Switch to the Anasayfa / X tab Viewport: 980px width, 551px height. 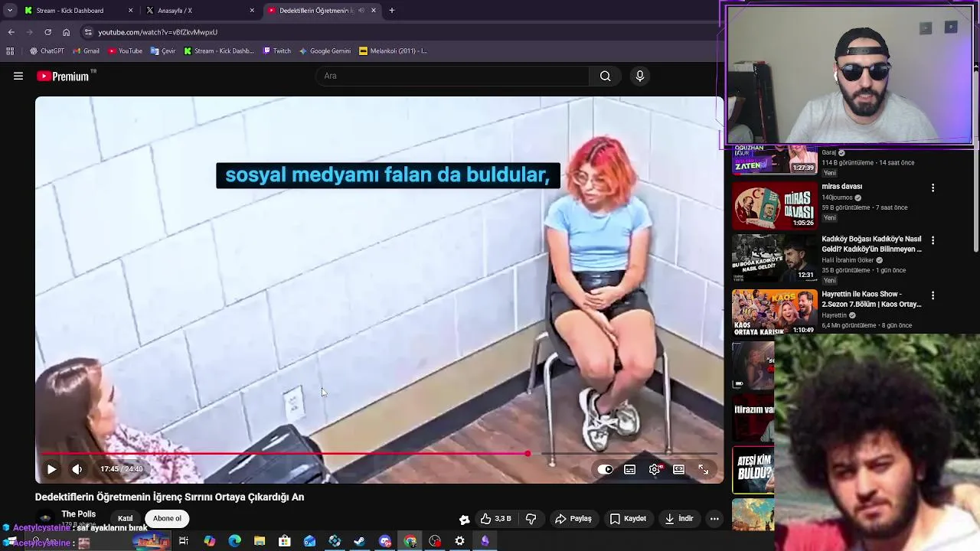199,11
